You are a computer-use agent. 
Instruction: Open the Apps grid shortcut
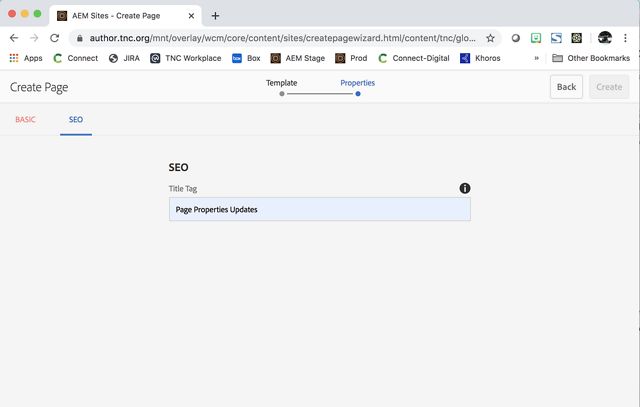tap(26, 58)
